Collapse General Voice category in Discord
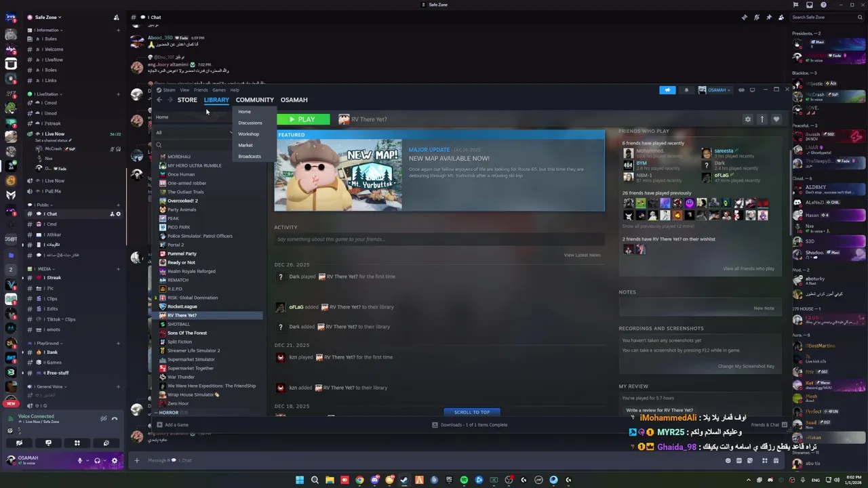 pyautogui.click(x=47, y=386)
